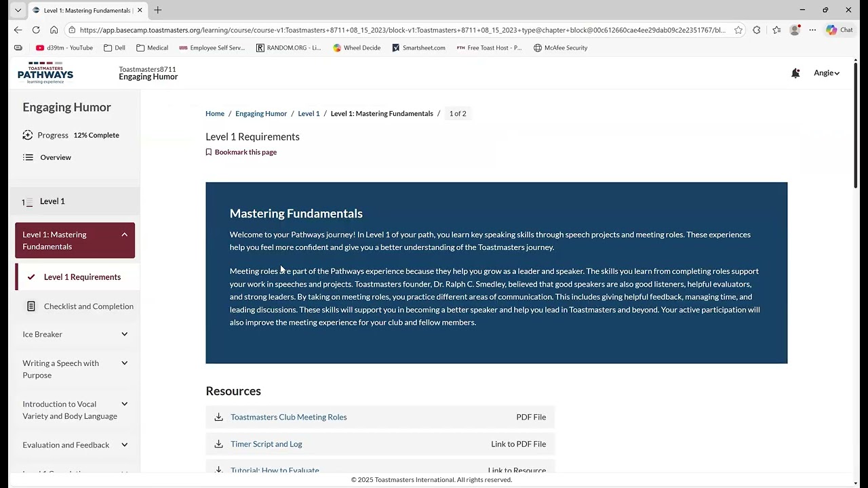
Task: Click the Engaging Humor breadcrumb link
Action: 261,114
